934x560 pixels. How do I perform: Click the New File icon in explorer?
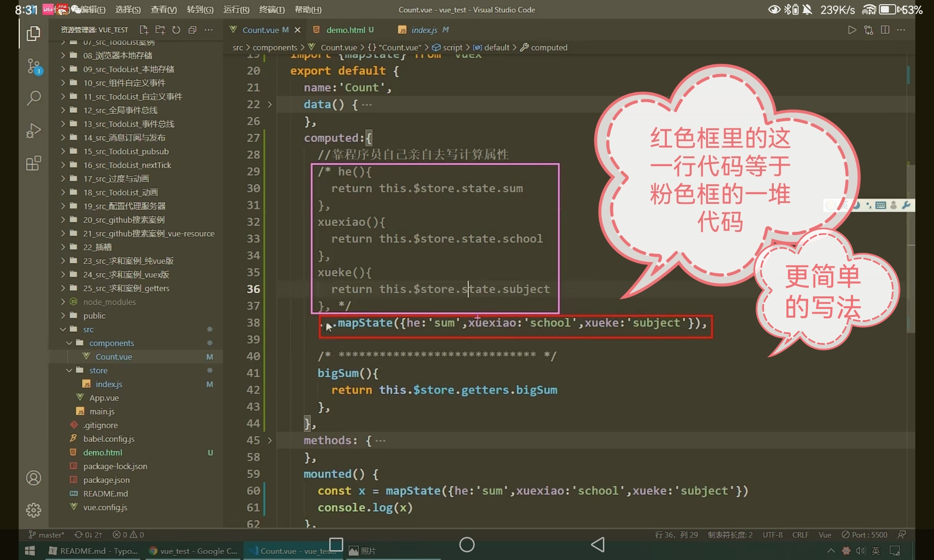pyautogui.click(x=144, y=30)
